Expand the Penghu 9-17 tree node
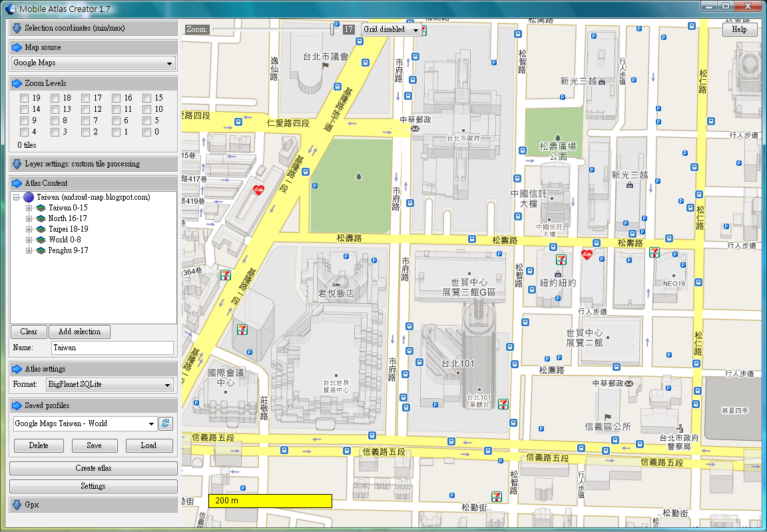The height and width of the screenshot is (532, 767). pos(29,251)
